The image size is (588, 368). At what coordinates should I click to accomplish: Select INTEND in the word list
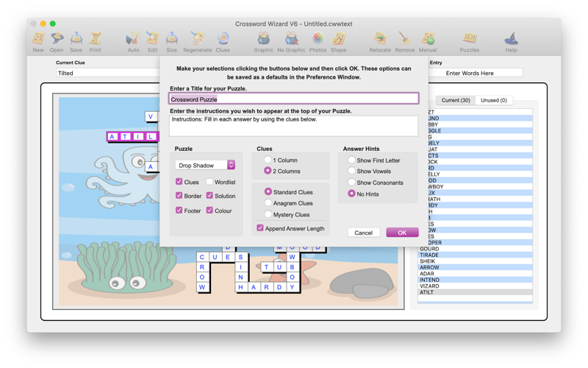(x=475, y=280)
